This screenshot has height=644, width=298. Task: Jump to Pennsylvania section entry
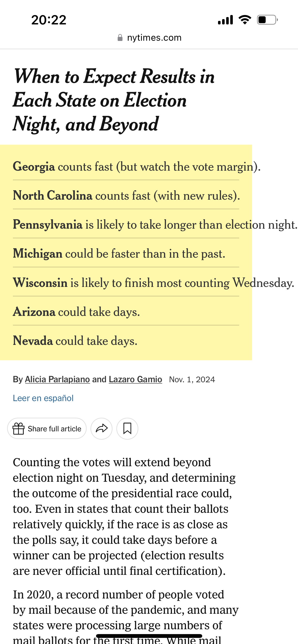155,225
